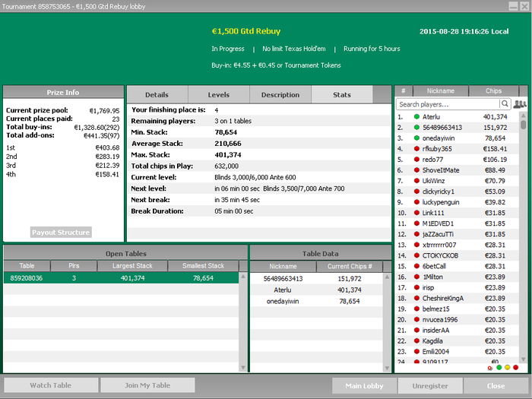Image resolution: width=532 pixels, height=399 pixels.
Task: Sort players by Nickname column header
Action: pos(440,91)
